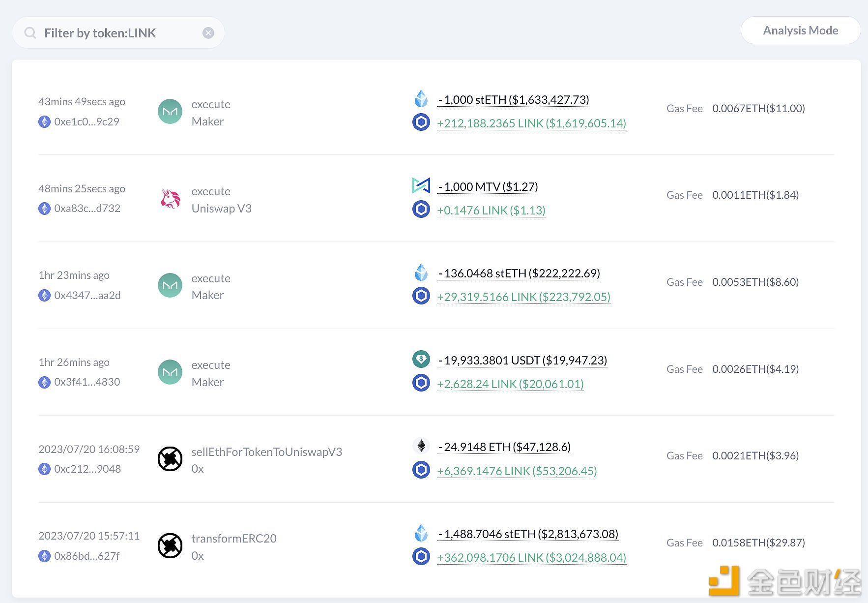Viewport: 868px width, 603px height.
Task: Click stETH icon next to -1,000 stETH
Action: (421, 98)
